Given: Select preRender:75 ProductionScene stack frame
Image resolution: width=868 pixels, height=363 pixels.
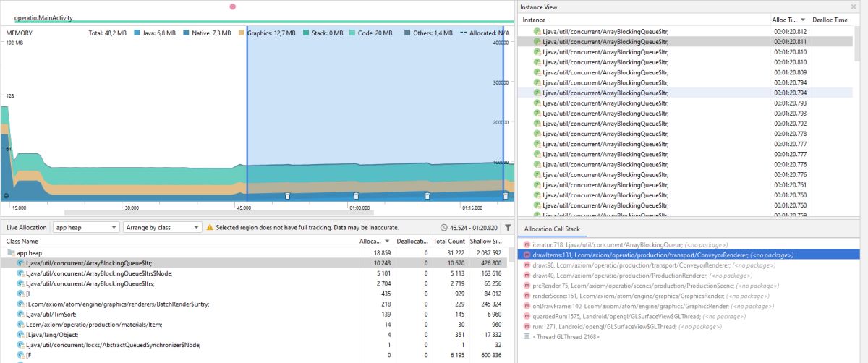Looking at the screenshot, I should 689,286.
